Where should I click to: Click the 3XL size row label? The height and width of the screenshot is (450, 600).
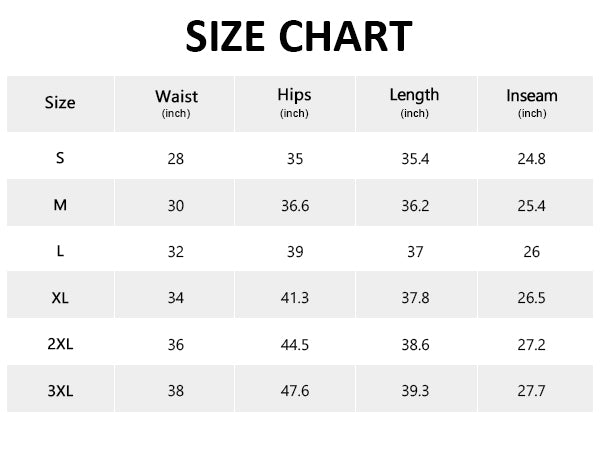[x=60, y=391]
